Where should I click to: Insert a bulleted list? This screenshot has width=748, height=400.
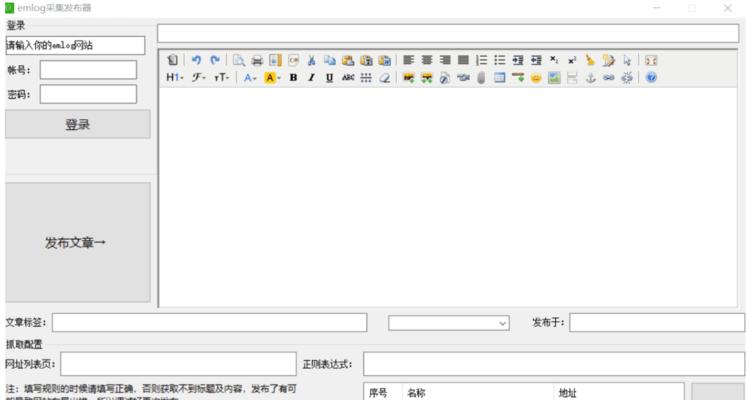pyautogui.click(x=499, y=60)
